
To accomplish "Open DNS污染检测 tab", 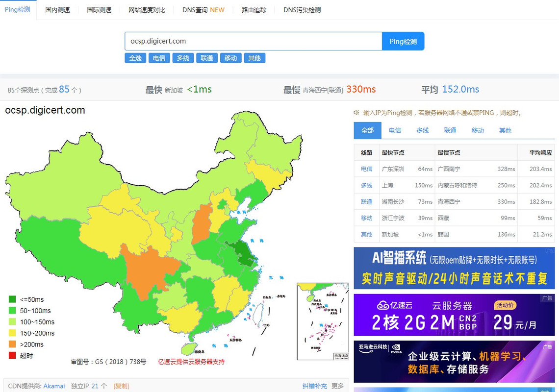I will point(302,10).
